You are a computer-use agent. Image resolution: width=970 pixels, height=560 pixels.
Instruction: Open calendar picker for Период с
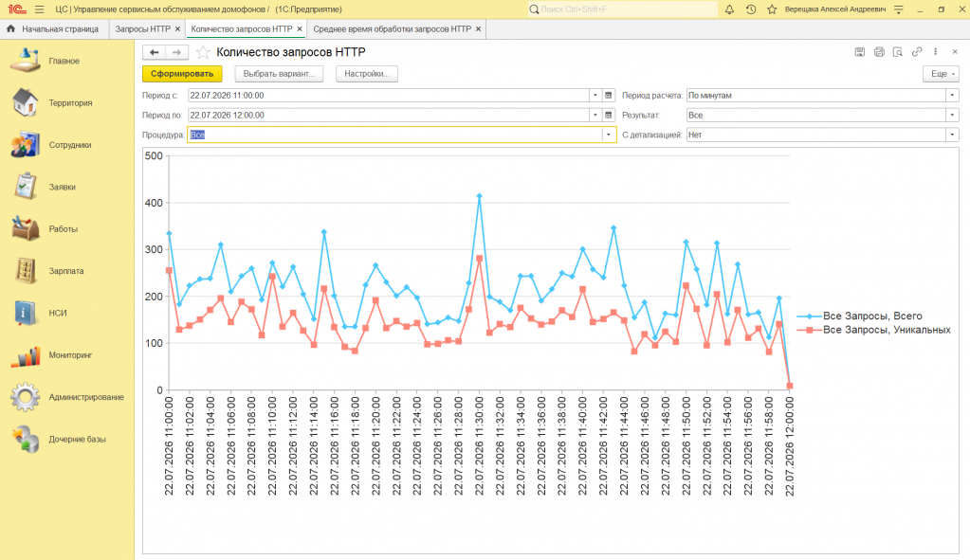coord(608,95)
